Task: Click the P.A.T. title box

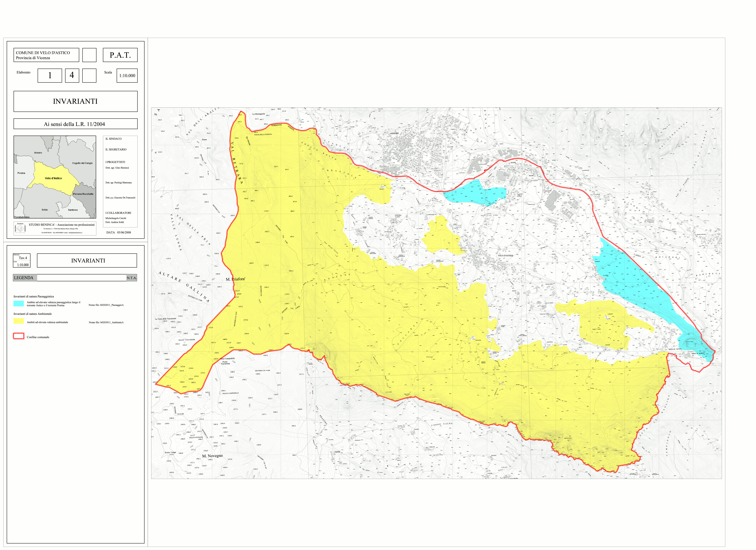Action: (120, 55)
